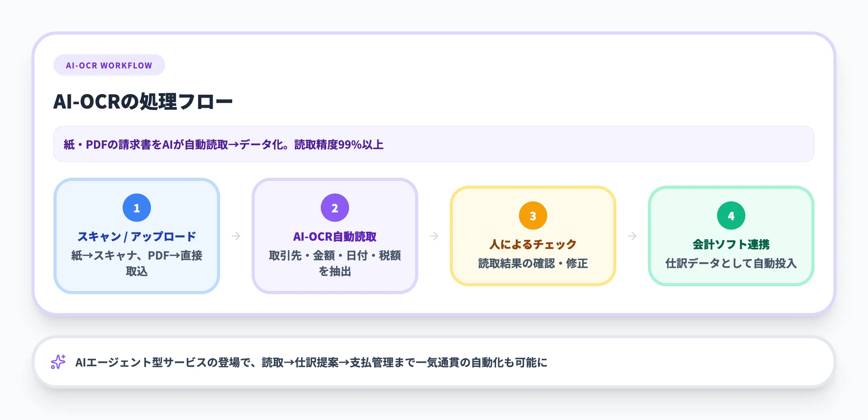
Task: Click the arrow between steps 2 and 3
Action: click(x=434, y=236)
